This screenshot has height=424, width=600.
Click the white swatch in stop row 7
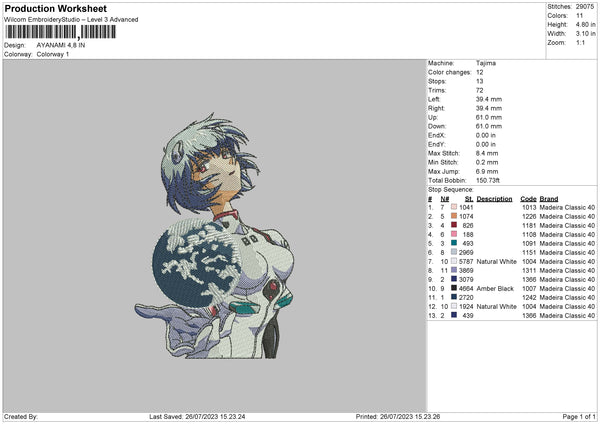pyautogui.click(x=454, y=261)
